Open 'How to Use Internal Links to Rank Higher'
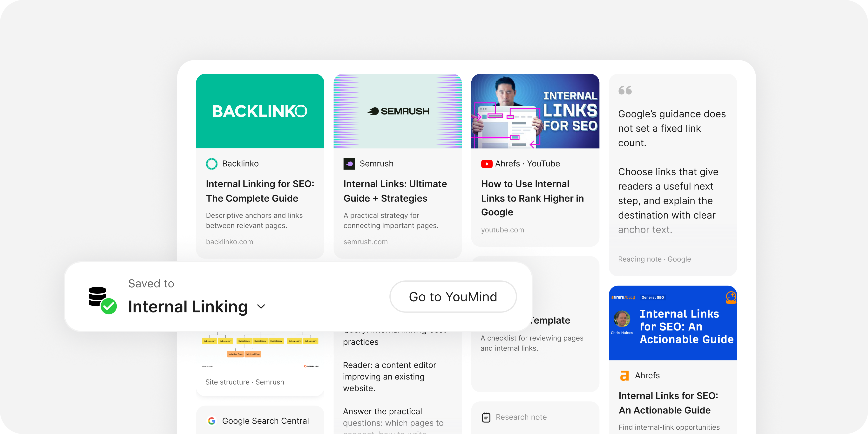Image resolution: width=868 pixels, height=434 pixels. [532, 198]
